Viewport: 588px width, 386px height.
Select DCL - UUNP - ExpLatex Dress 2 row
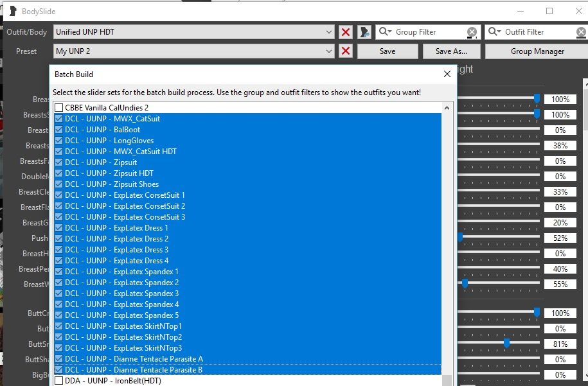[x=247, y=239]
